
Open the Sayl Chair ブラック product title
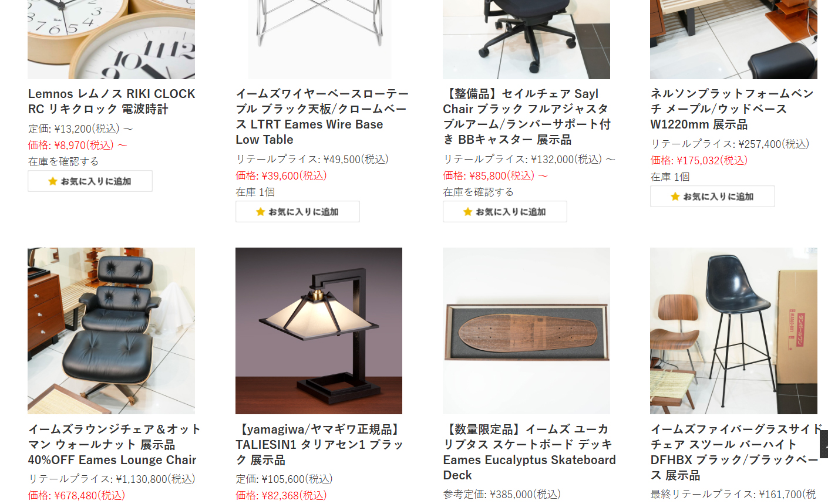(527, 117)
